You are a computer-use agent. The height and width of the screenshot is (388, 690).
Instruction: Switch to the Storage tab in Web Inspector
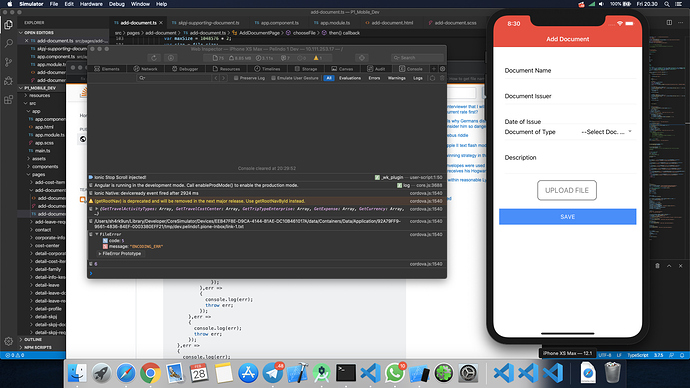305,69
